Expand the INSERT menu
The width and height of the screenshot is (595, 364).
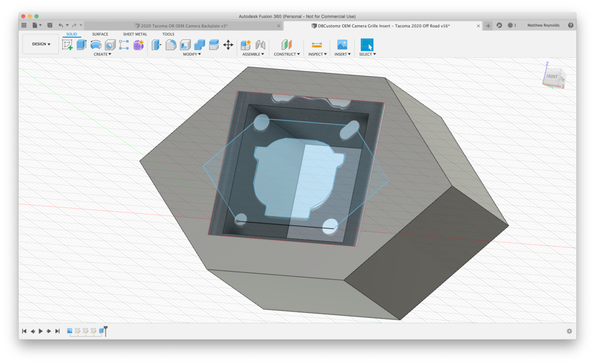click(343, 54)
